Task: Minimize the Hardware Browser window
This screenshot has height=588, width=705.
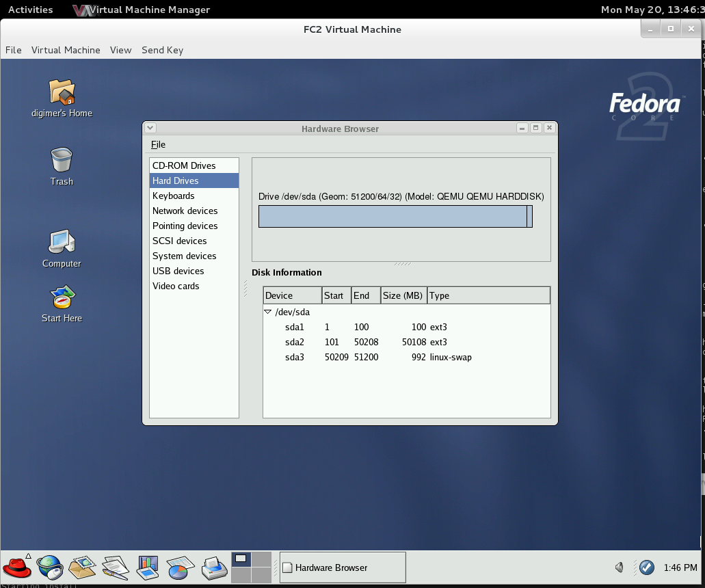Action: [522, 128]
